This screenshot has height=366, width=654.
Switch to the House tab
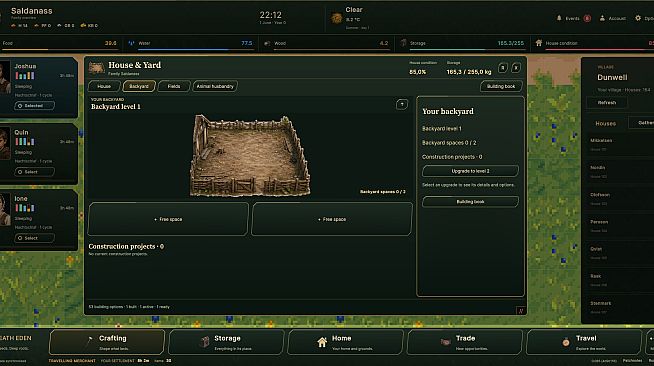pyautogui.click(x=104, y=86)
